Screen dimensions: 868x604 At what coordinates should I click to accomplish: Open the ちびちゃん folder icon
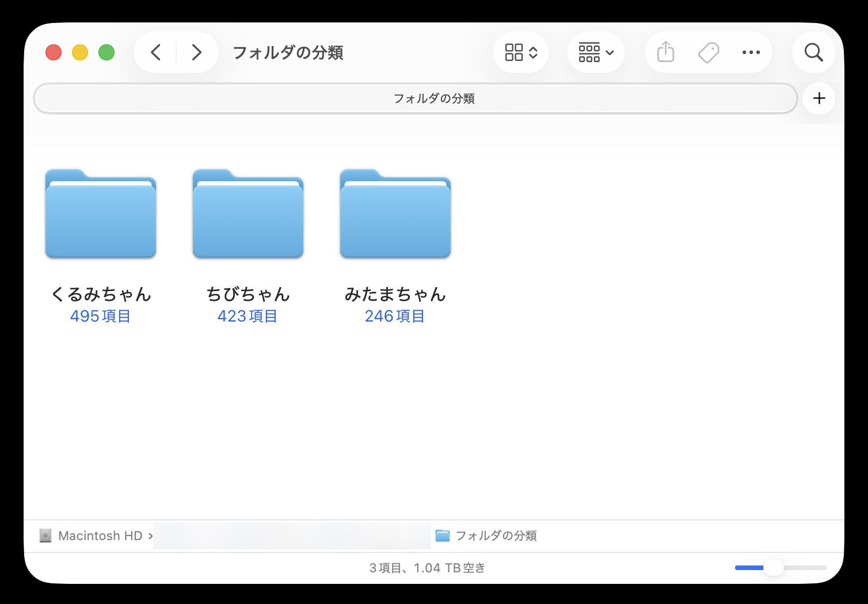[x=248, y=213]
